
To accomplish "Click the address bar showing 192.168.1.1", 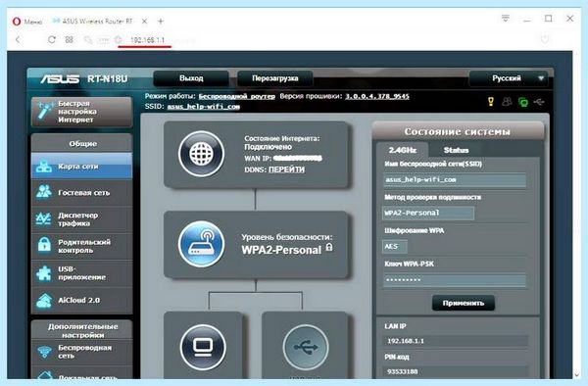I will pyautogui.click(x=147, y=40).
